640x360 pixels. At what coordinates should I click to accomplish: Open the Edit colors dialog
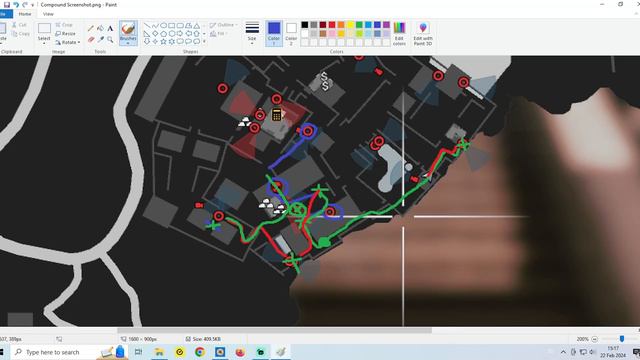click(399, 33)
